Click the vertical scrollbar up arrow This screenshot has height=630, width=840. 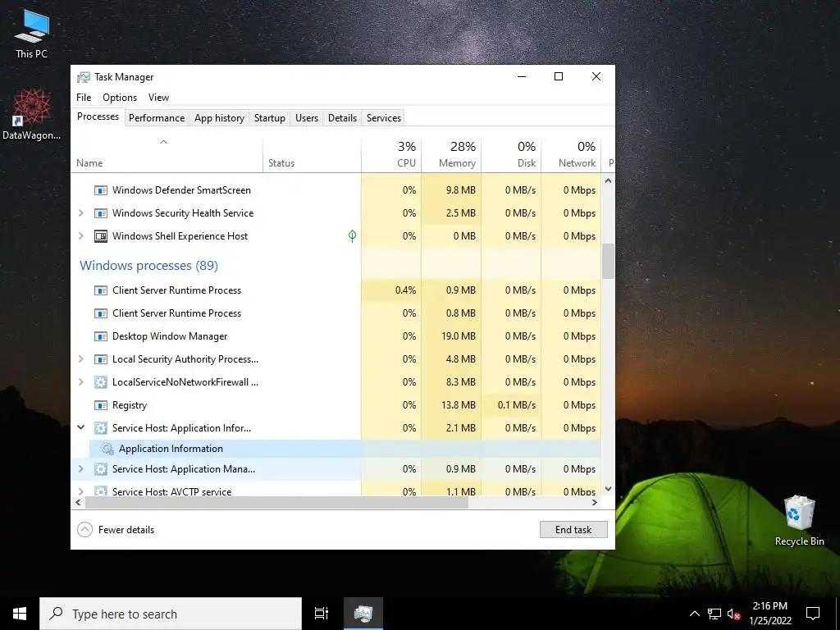(608, 180)
